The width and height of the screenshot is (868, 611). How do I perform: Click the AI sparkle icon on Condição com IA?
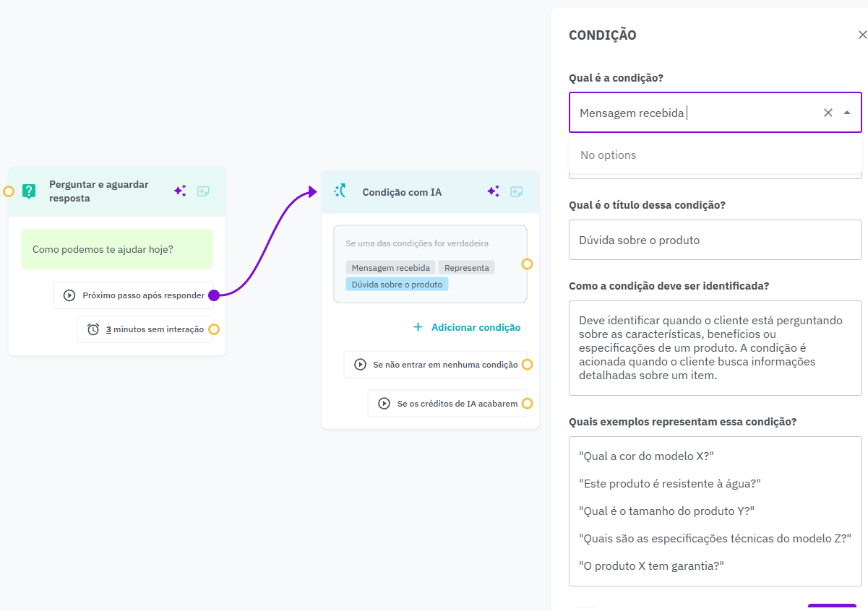coord(493,191)
